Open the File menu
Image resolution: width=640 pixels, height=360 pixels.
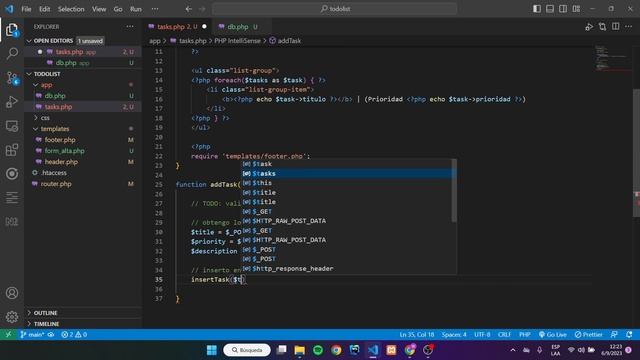point(26,9)
